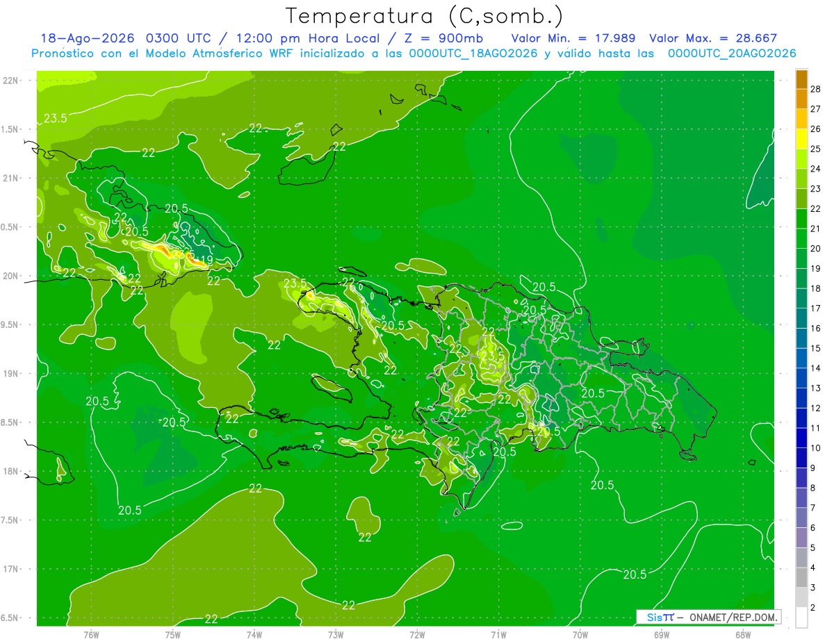This screenshot has width=834, height=644.
Task: Click the latitude axis label "21N"
Action: (10, 178)
